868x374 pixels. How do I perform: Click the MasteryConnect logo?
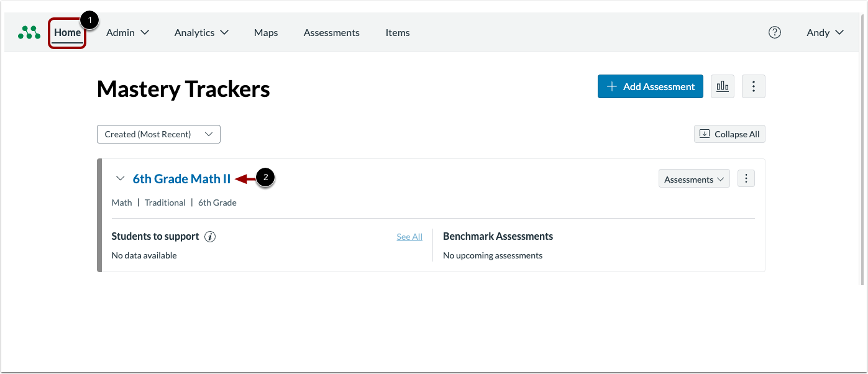(29, 32)
